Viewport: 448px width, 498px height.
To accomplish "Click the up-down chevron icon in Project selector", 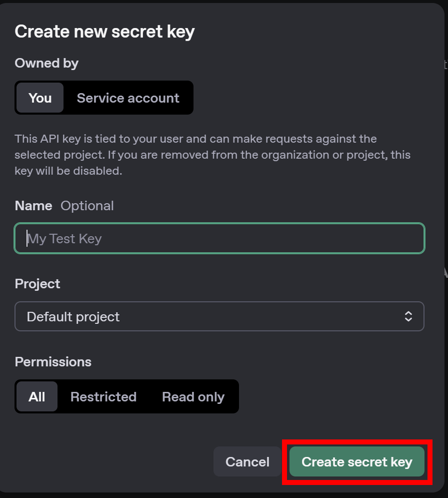I will coord(408,316).
